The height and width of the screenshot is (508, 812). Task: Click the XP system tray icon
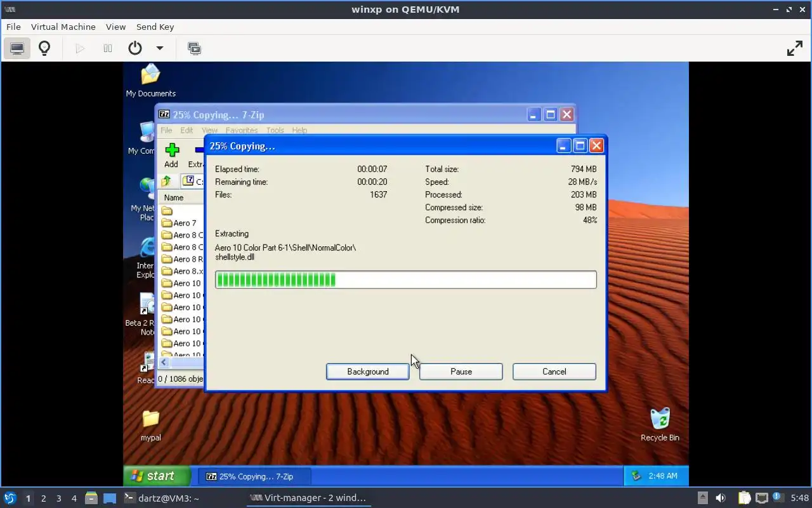click(637, 476)
